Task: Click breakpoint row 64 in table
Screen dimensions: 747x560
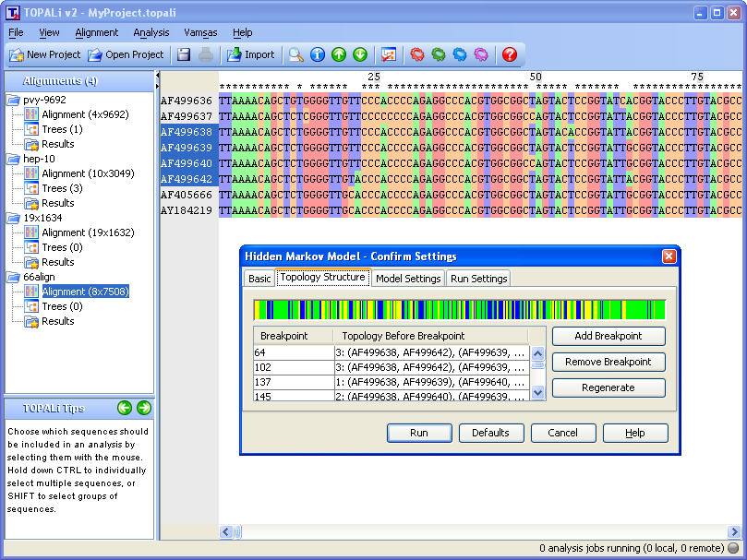Action: coord(392,352)
